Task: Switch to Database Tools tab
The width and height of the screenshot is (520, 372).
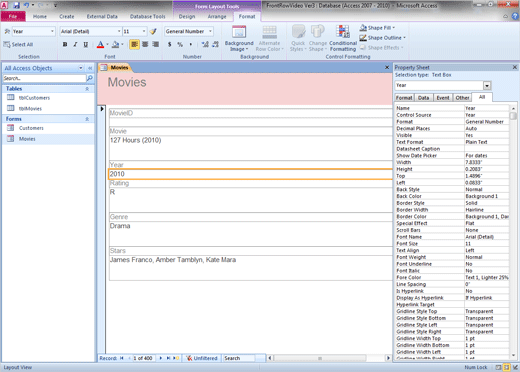Action: [x=147, y=16]
